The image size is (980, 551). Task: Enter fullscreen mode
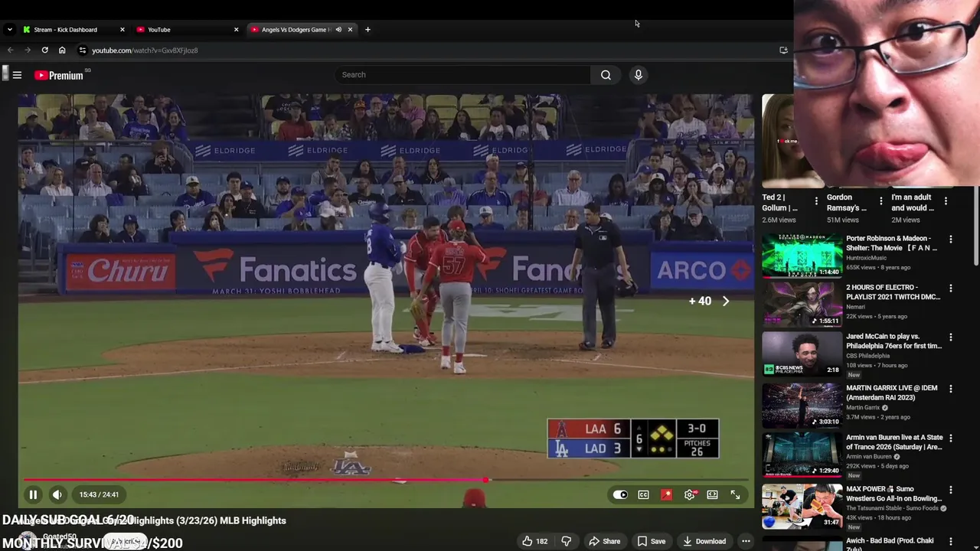pyautogui.click(x=735, y=495)
